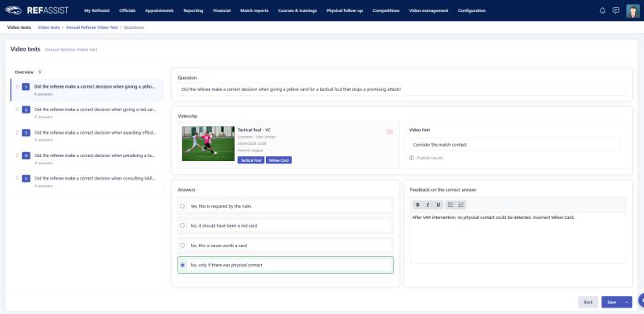Click the remove videoclip icon
The height and width of the screenshot is (314, 644).
[x=389, y=132]
